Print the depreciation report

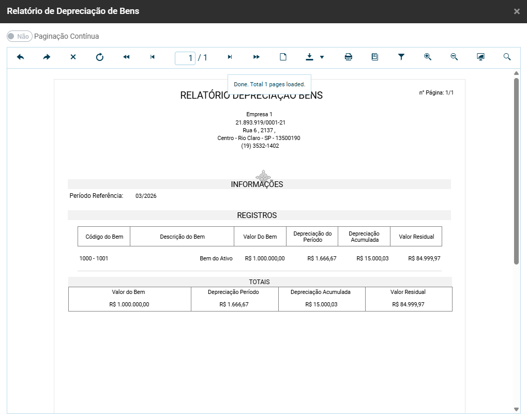[x=349, y=57]
